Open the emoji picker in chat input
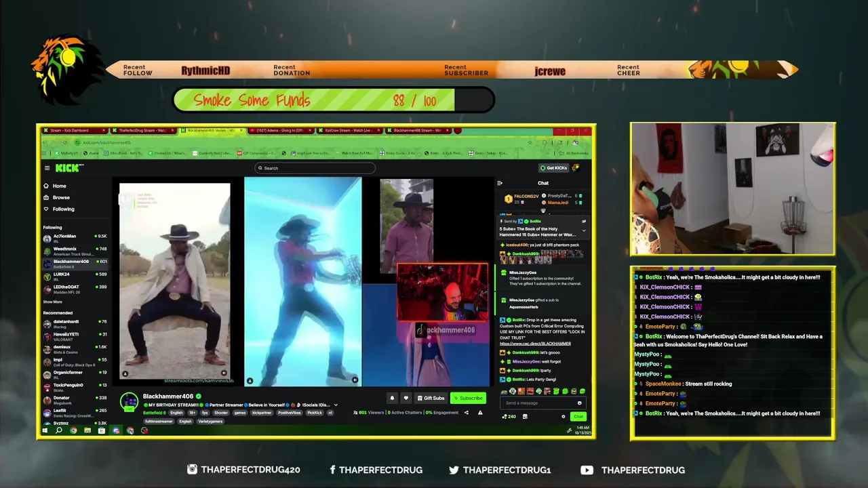Image resolution: width=868 pixels, height=488 pixels. coord(579,403)
